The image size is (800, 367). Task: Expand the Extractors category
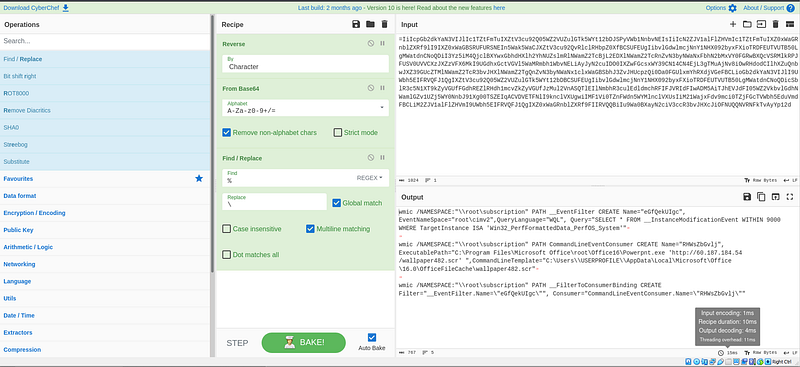tap(105, 332)
